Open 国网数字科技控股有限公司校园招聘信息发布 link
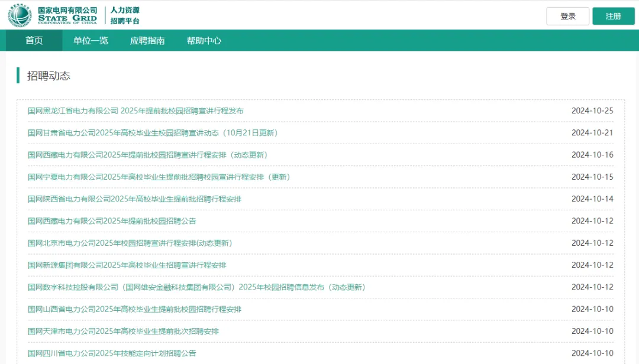Screen dimensions: 639x364 196,287
